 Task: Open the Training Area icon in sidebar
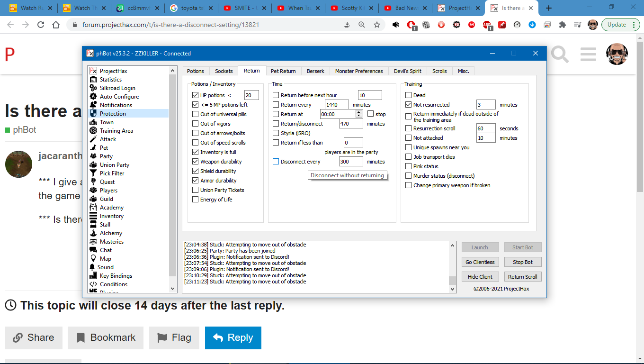[x=93, y=131]
